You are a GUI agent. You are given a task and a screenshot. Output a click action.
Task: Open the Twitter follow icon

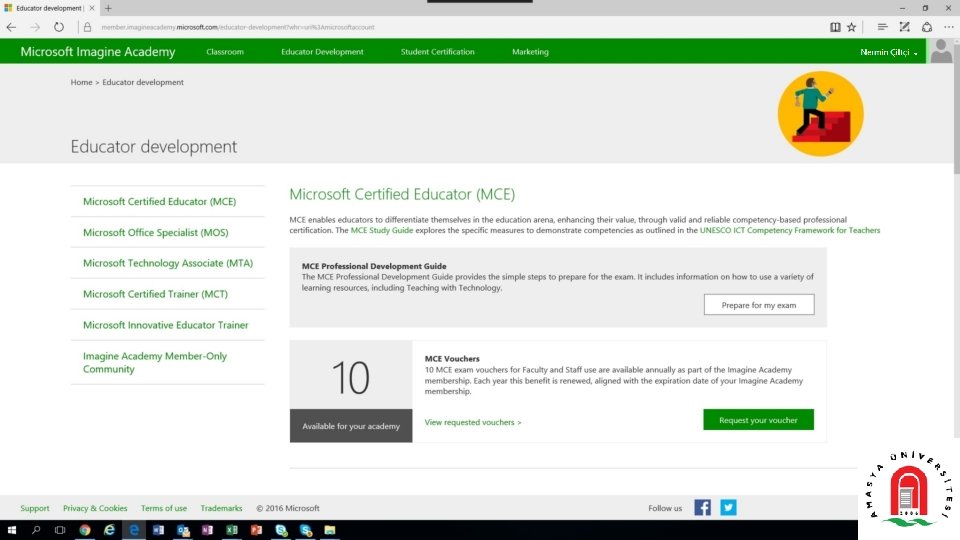tap(728, 508)
